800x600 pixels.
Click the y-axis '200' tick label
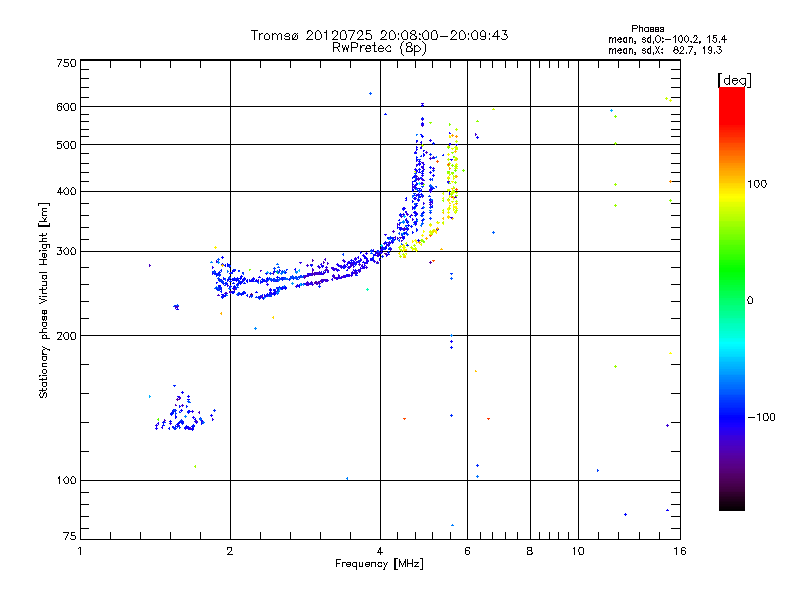[x=66, y=335]
